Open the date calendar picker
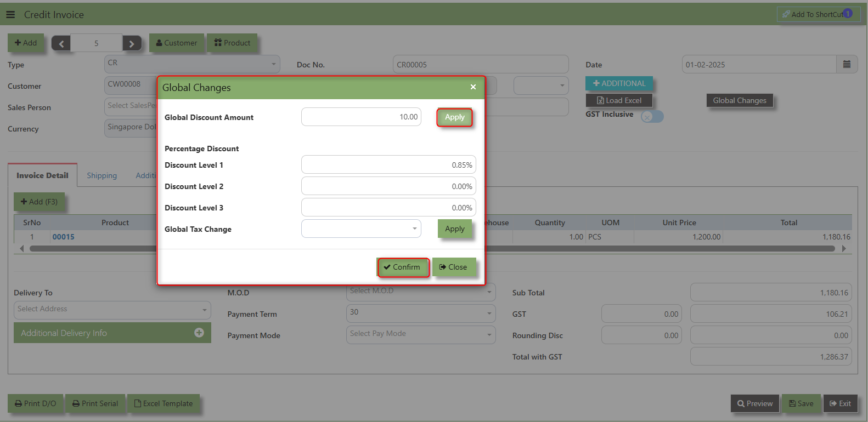The image size is (868, 422). pos(847,65)
